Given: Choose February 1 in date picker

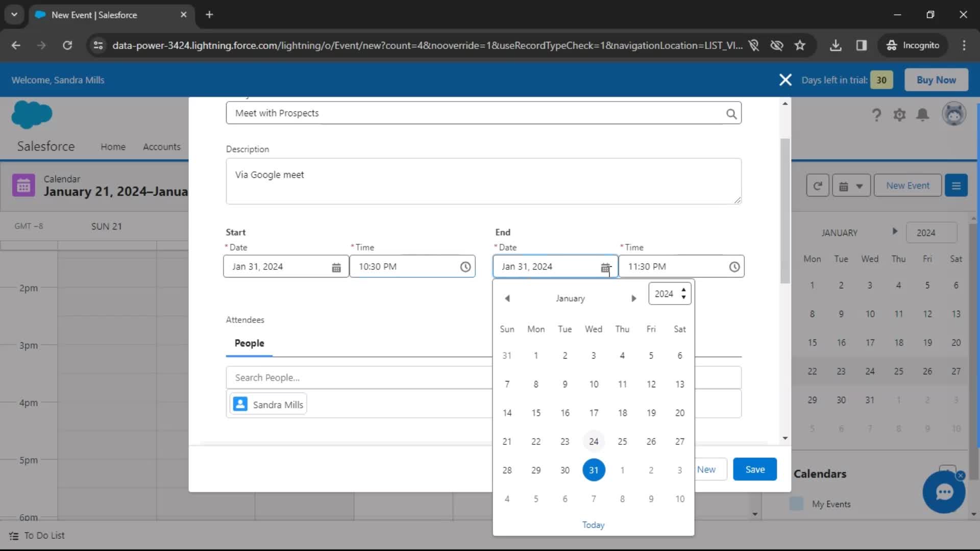Looking at the screenshot, I should pyautogui.click(x=622, y=470).
